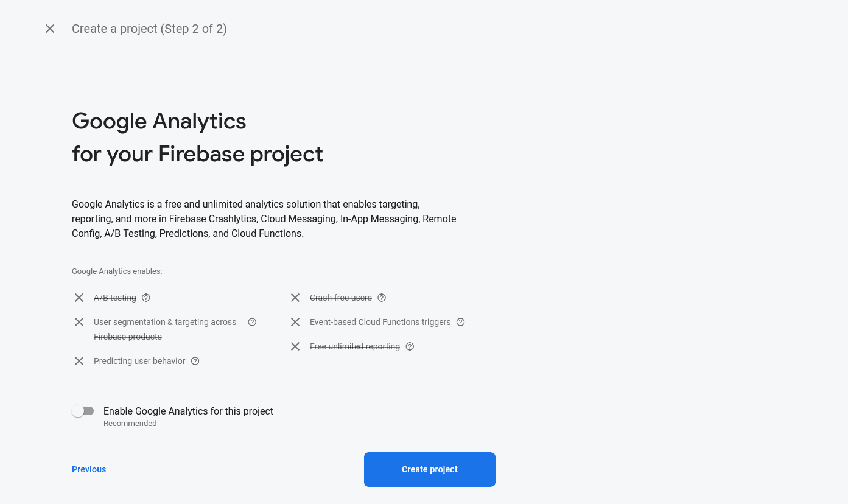The image size is (848, 504).
Task: Click help icon next to A/B testing
Action: tap(146, 298)
